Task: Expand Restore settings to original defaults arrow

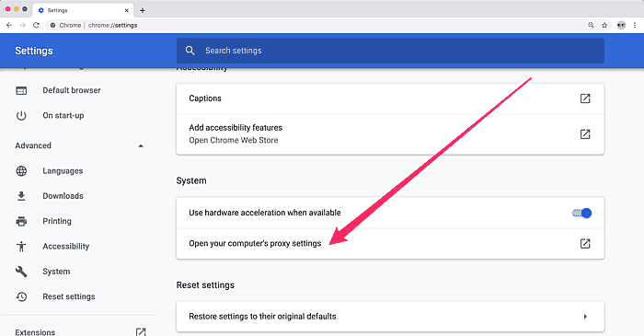Action: (x=585, y=317)
